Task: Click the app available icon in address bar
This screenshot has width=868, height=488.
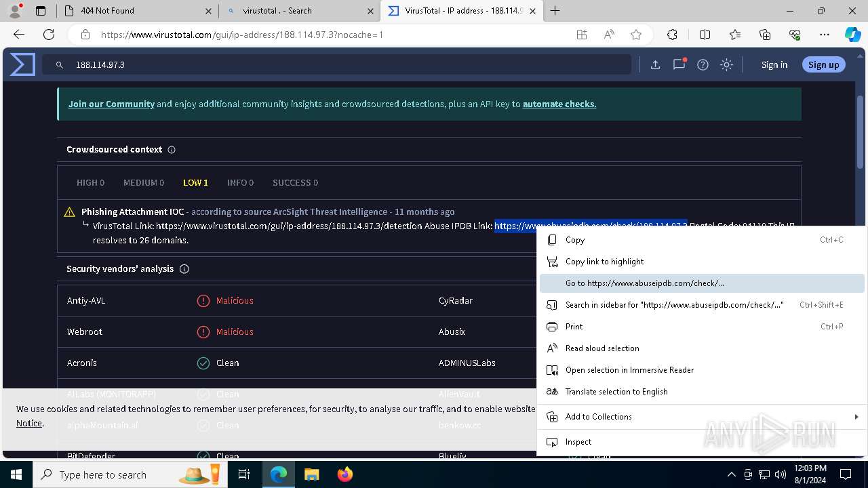Action: 582,35
